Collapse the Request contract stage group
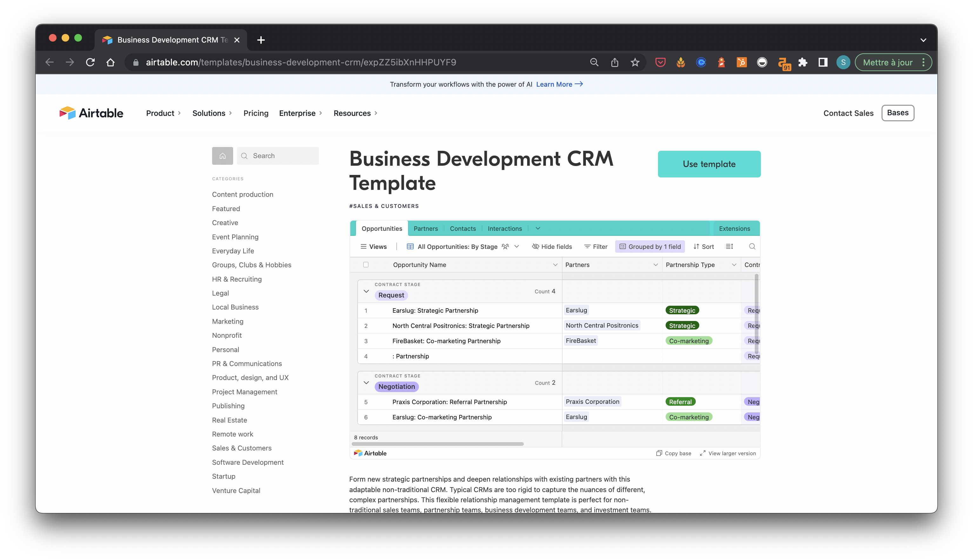The image size is (973, 560). (366, 291)
